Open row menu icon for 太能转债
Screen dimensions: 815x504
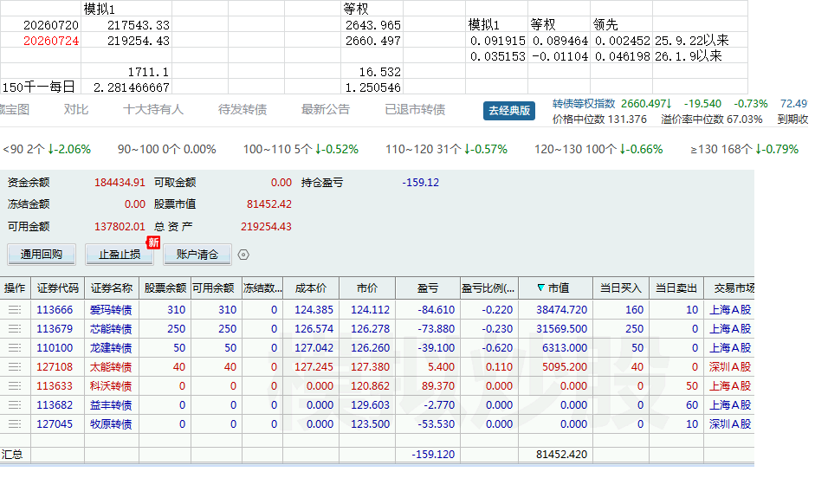pos(15,367)
